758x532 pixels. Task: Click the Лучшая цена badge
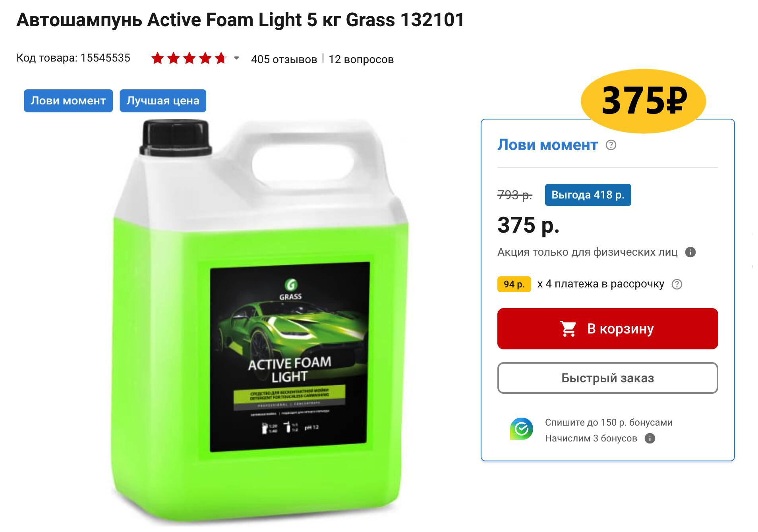[163, 101]
